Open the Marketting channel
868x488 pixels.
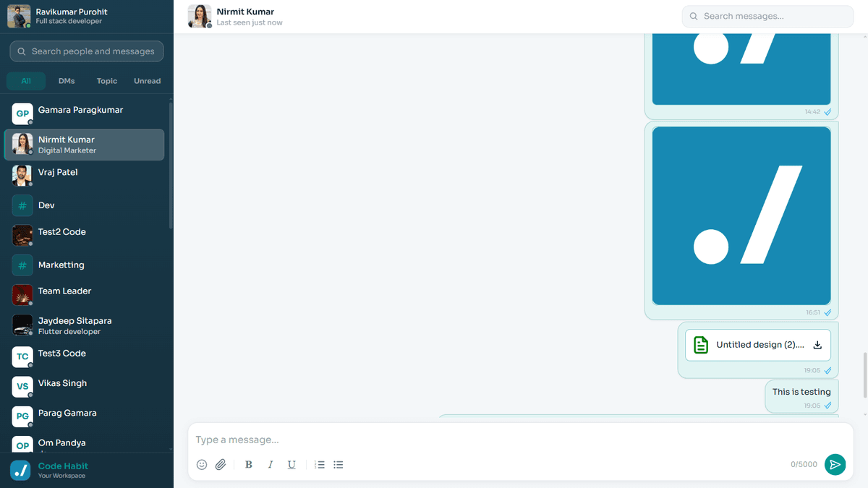pyautogui.click(x=84, y=265)
